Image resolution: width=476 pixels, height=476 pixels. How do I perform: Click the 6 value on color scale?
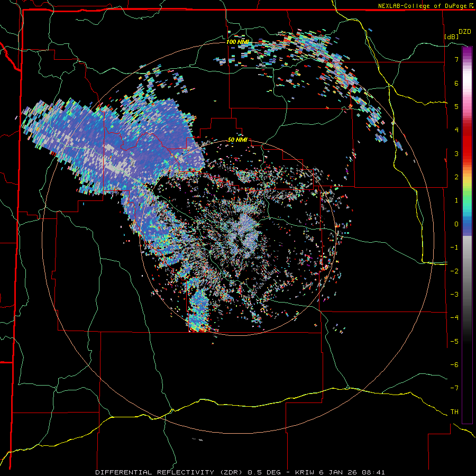click(x=456, y=83)
